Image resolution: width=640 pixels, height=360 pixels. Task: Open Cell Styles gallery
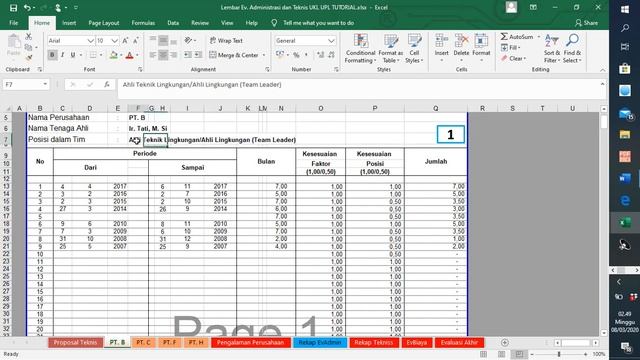tap(414, 49)
